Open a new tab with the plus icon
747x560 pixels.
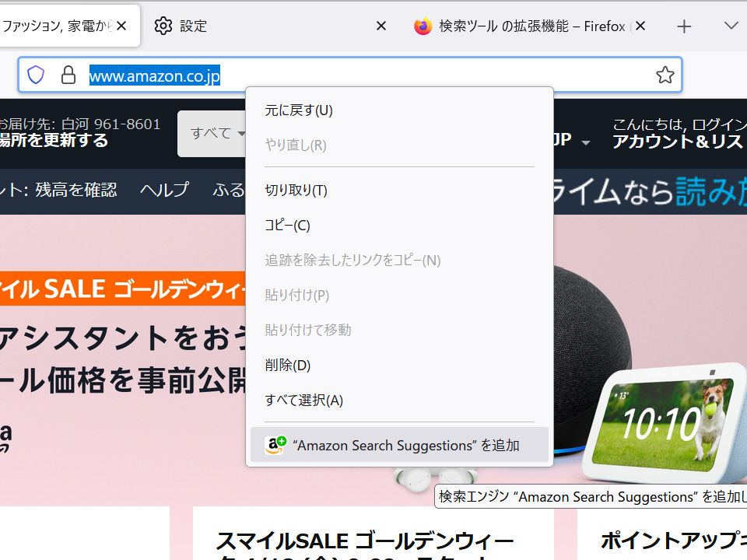click(x=684, y=26)
